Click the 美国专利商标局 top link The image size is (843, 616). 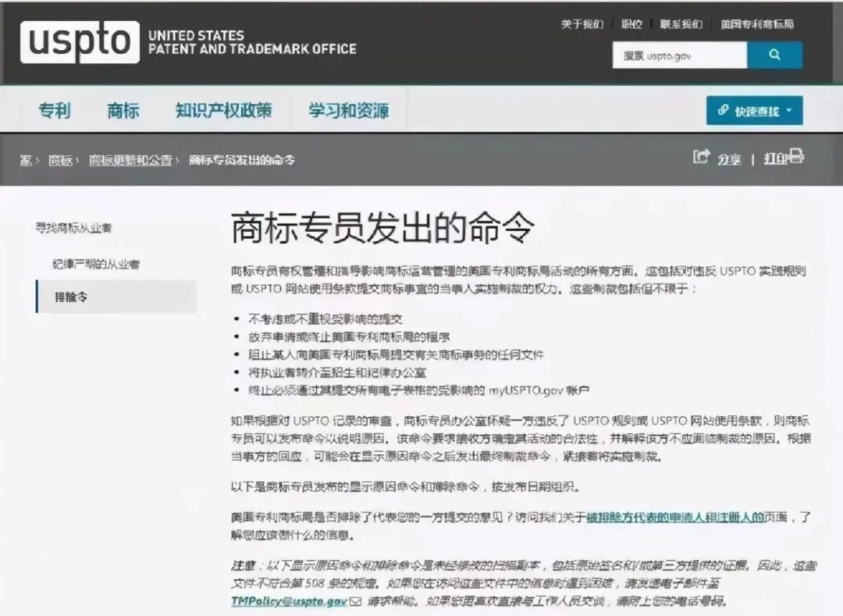[x=757, y=24]
